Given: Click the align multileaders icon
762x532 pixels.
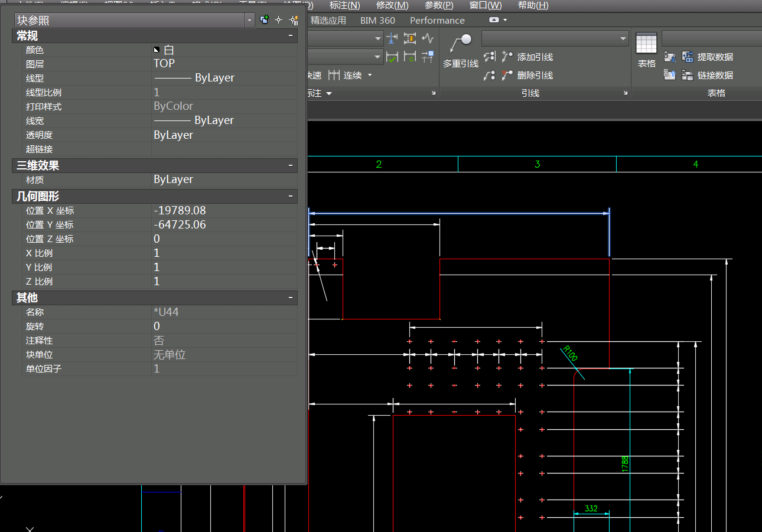Looking at the screenshot, I should (x=489, y=57).
